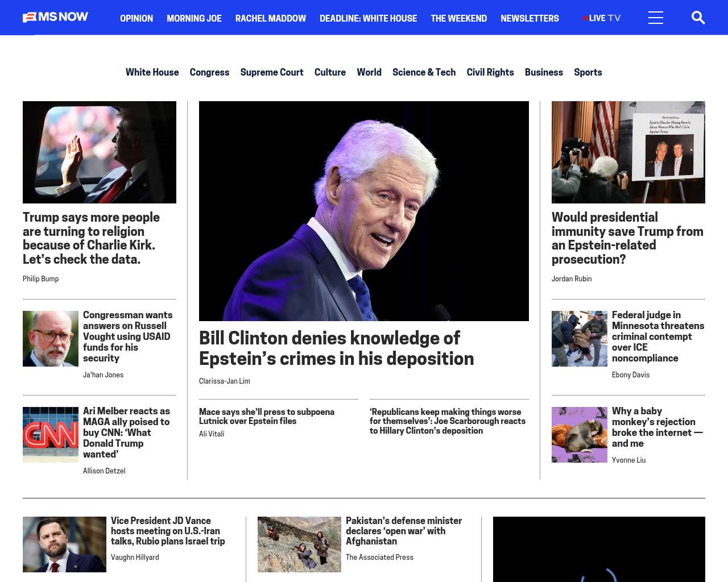Screen dimensions: 728x582
Task: Click the CNN logo story thumbnail
Action: (x=51, y=435)
